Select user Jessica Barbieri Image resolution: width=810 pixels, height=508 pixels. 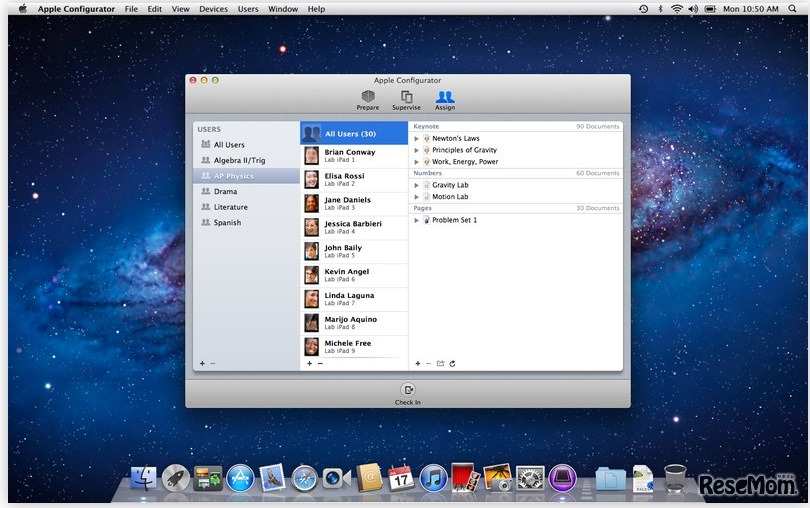pyautogui.click(x=354, y=227)
